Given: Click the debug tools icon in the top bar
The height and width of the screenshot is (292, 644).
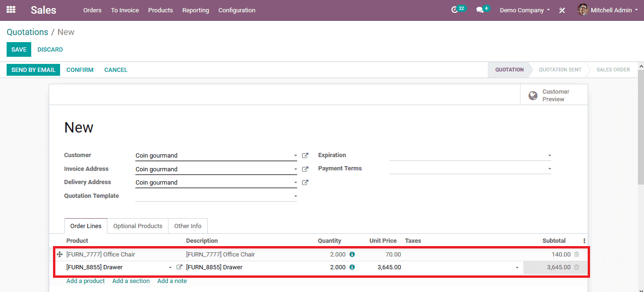Looking at the screenshot, I should tap(562, 10).
